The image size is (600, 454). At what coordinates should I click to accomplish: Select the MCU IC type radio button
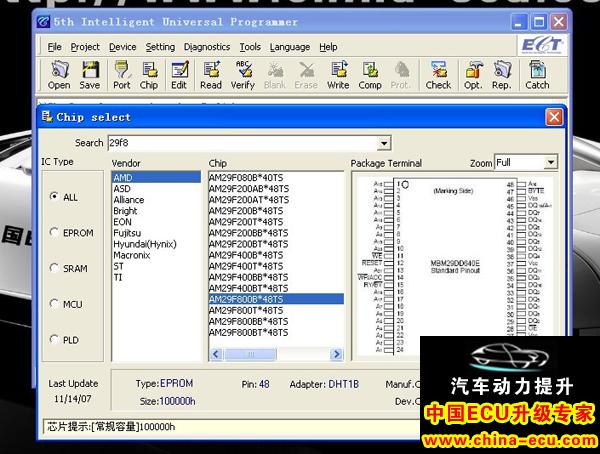coord(54,304)
